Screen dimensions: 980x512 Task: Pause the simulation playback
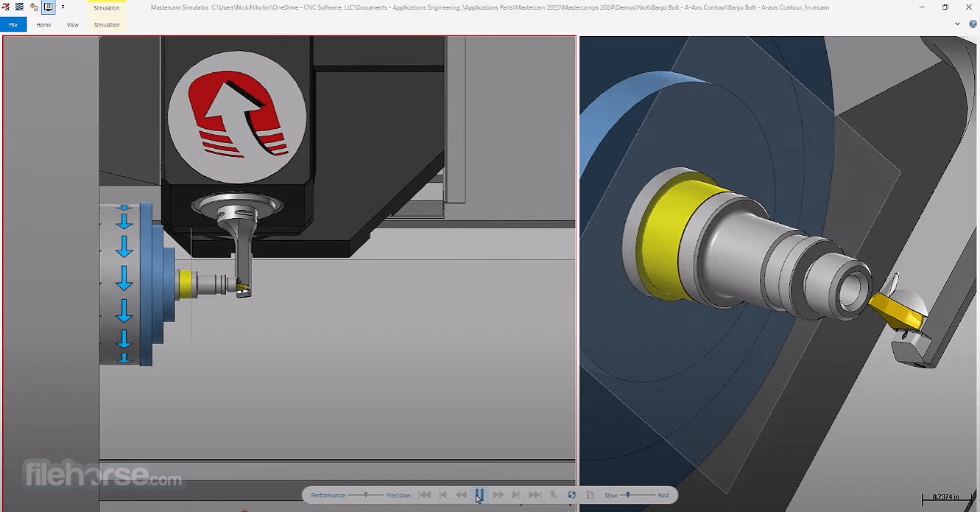tap(479, 494)
